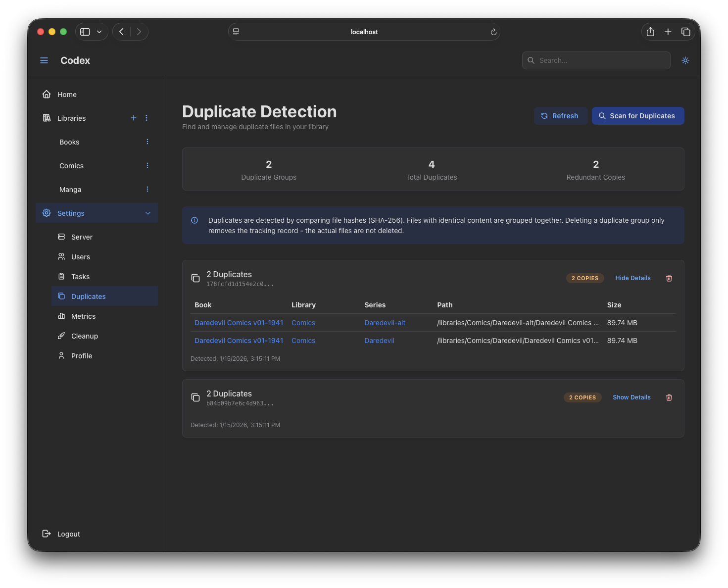Click the Search input field
728x588 pixels.
pyautogui.click(x=601, y=60)
